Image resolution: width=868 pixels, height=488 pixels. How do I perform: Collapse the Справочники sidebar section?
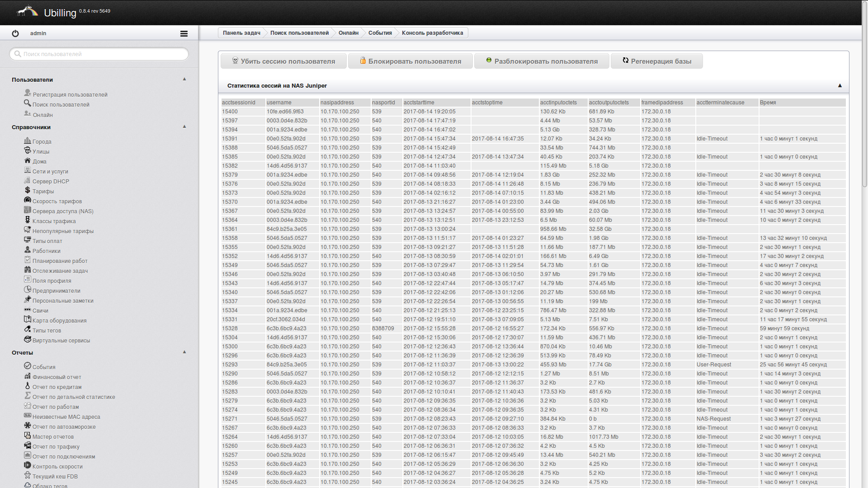coord(184,127)
